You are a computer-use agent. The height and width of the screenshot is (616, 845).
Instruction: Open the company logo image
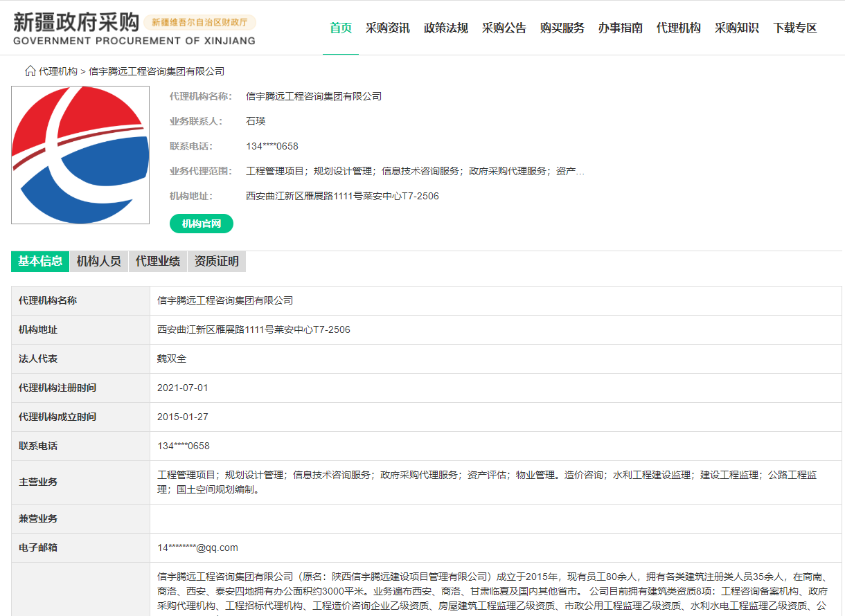[x=80, y=154]
